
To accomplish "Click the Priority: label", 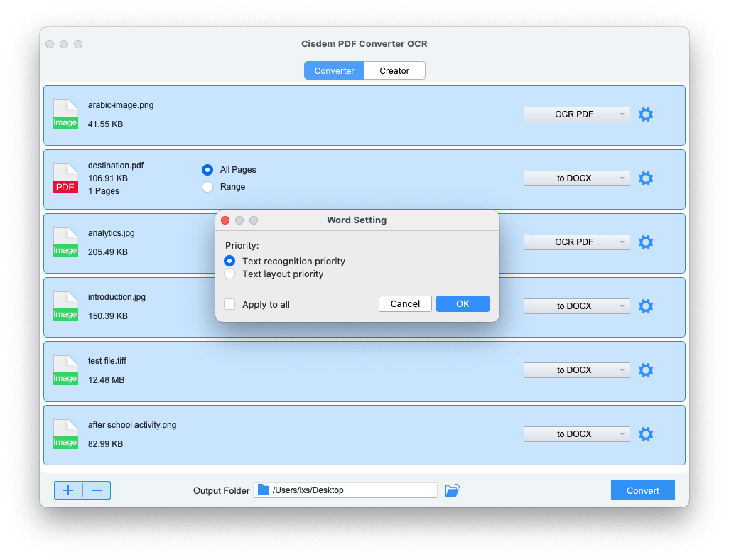I will click(242, 246).
